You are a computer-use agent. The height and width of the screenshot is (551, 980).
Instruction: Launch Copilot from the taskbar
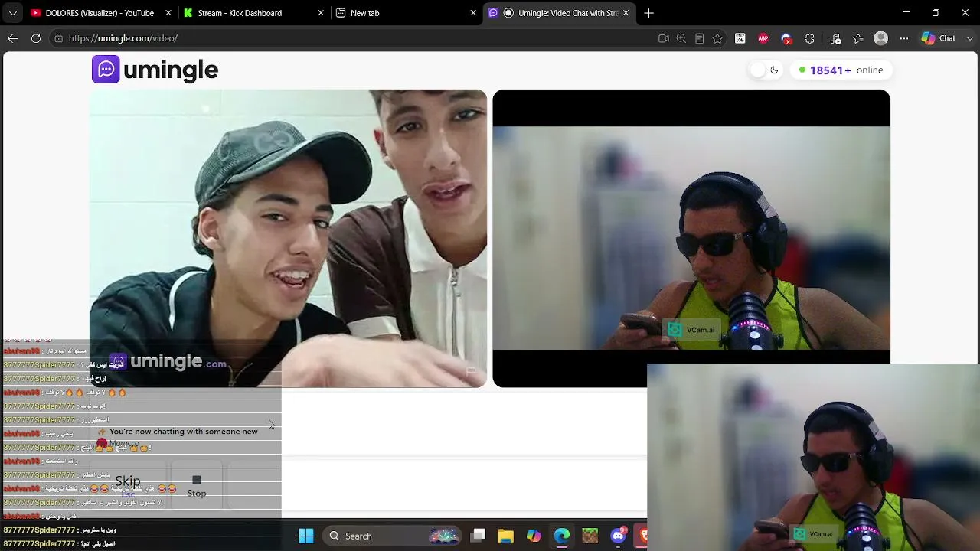(534, 536)
